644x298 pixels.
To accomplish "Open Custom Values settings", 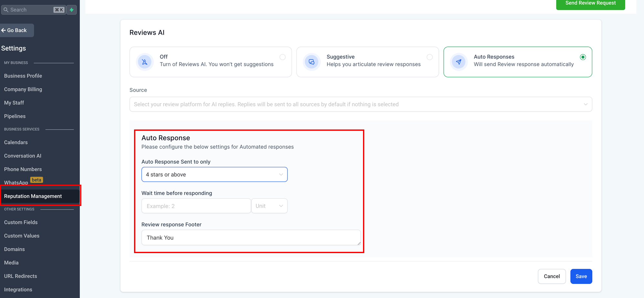I will (x=22, y=236).
